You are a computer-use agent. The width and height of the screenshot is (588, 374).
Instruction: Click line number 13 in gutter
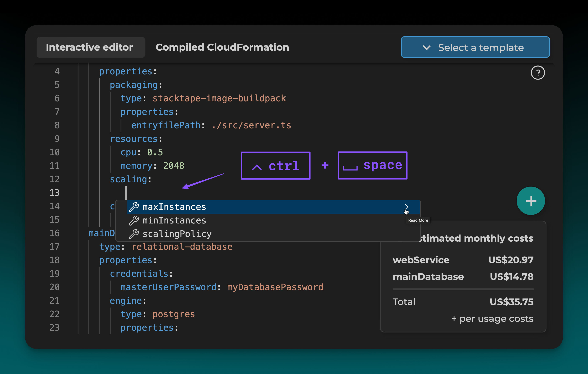pyautogui.click(x=55, y=193)
